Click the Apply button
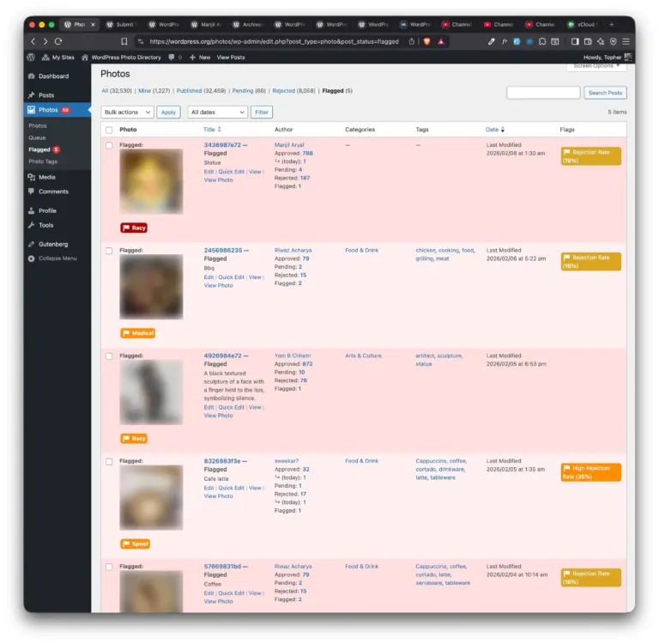This screenshot has width=659, height=644. pyautogui.click(x=168, y=112)
